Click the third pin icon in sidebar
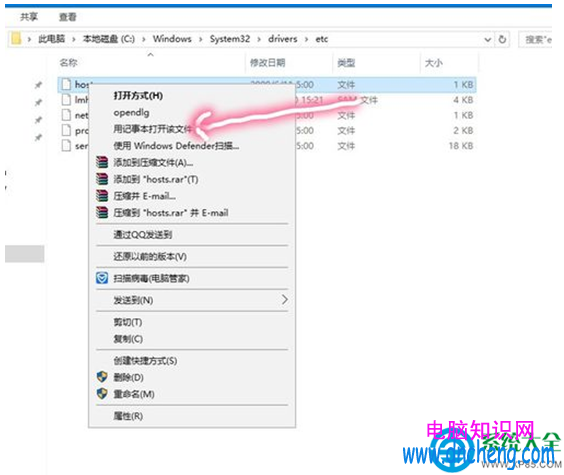This screenshot has height=475, width=564. pos(38,120)
